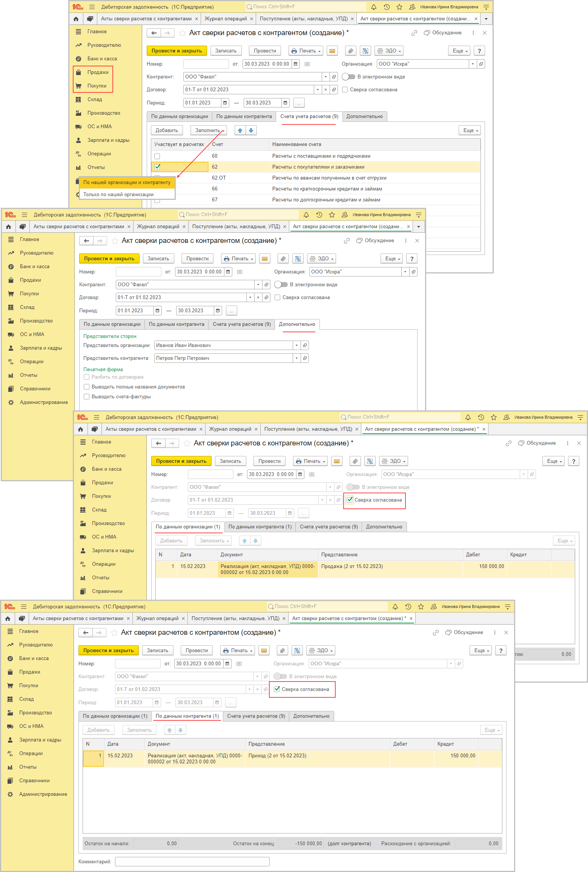Viewport: 588px width, 872px height.
Task: Open По данным контрагента (1) tab in third window
Action: [x=260, y=527]
